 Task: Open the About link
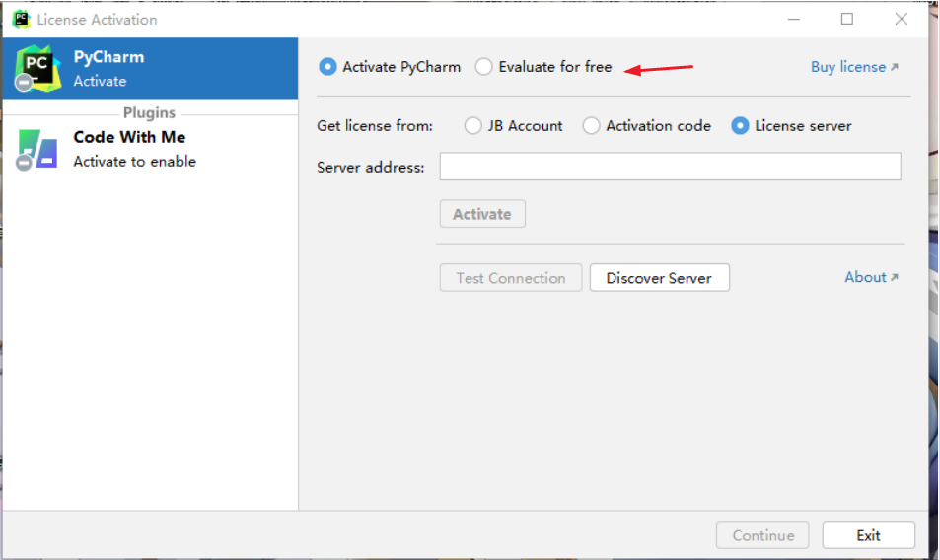coord(870,277)
